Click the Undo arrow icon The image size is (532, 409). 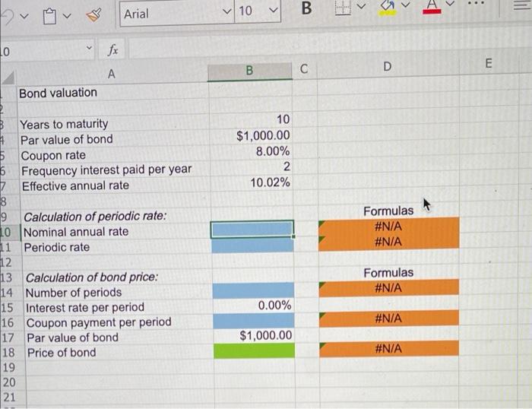(x=7, y=16)
